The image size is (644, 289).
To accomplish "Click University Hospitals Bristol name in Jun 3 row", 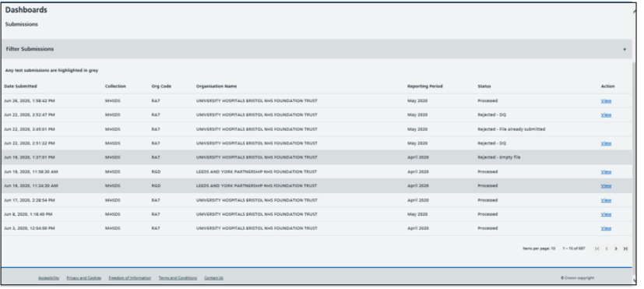I will point(257,228).
